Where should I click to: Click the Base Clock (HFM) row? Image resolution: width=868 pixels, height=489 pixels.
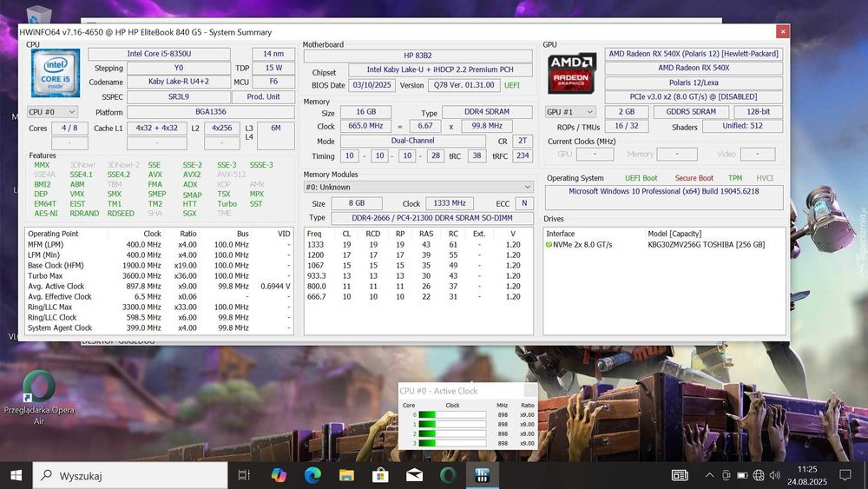(159, 265)
